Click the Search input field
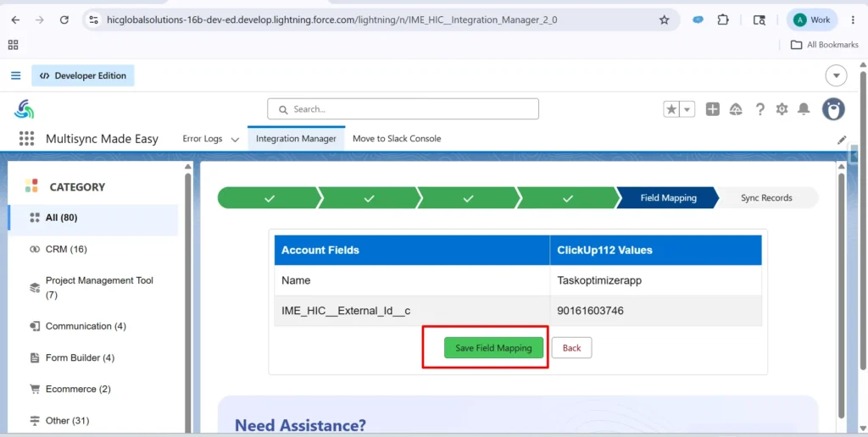Screen dimensions: 868x437 [403, 109]
